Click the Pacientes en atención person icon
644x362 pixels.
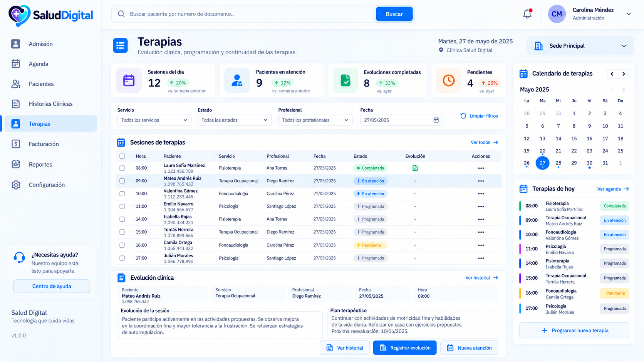click(237, 80)
